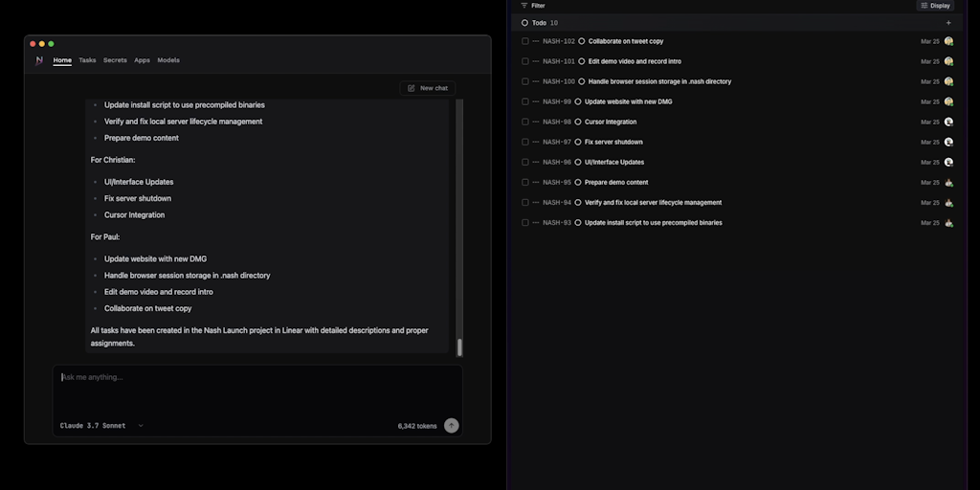Select checkbox for NASH-99 Update website

point(525,101)
